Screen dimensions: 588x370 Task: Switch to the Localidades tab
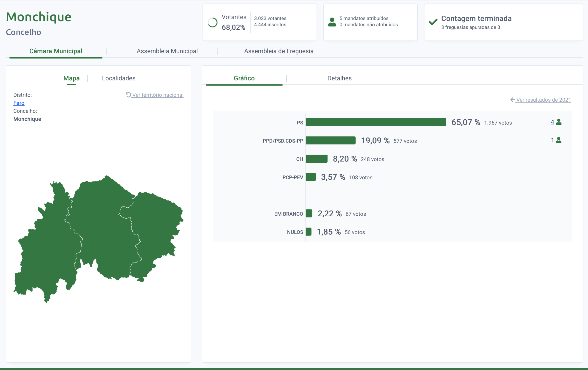(x=119, y=78)
